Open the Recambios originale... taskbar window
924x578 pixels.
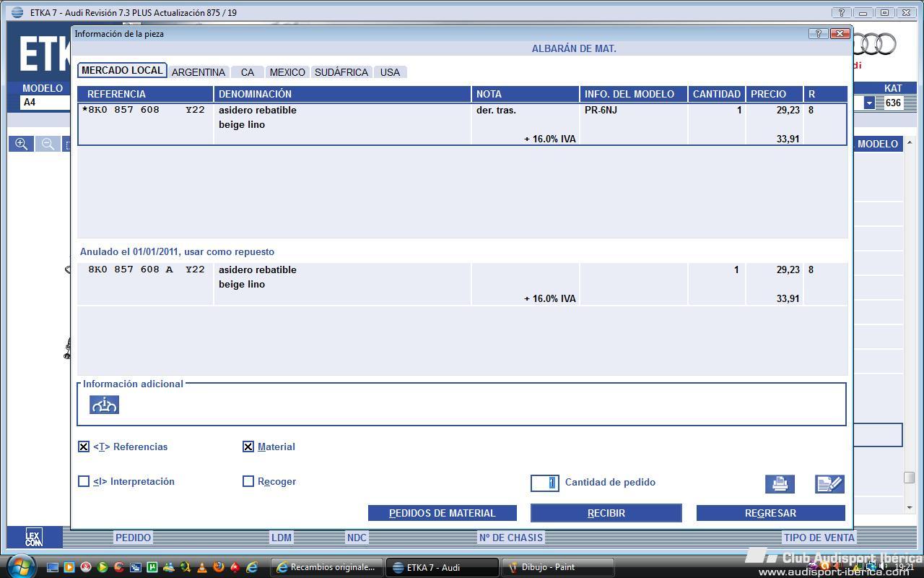point(326,567)
